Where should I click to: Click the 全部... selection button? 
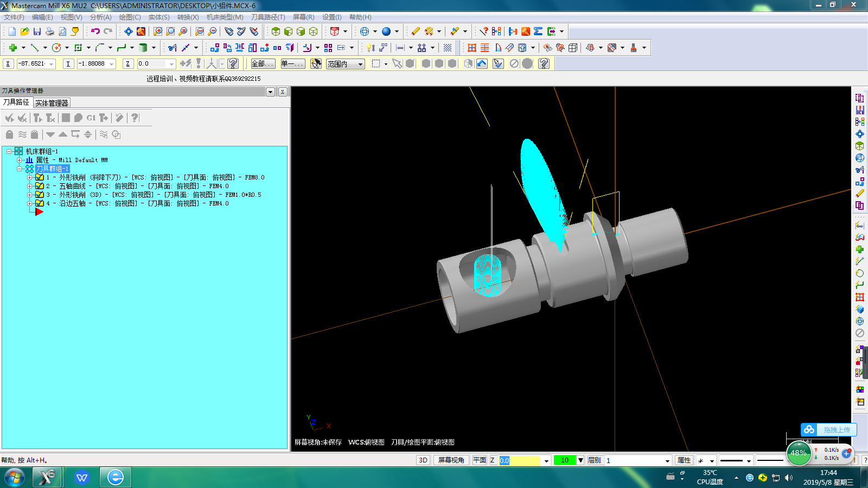(x=263, y=64)
